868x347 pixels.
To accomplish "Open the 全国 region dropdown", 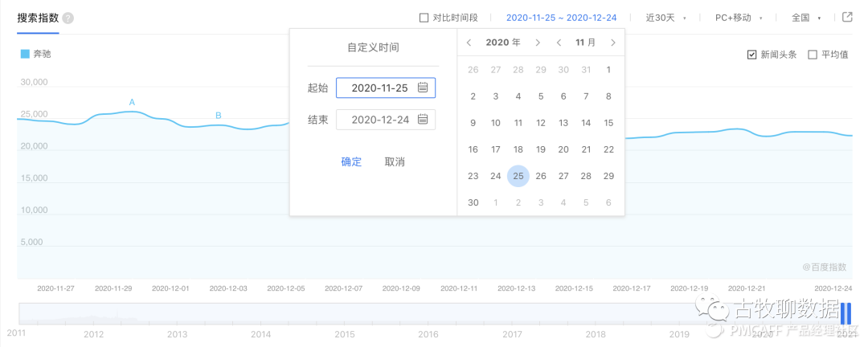I will (x=806, y=18).
